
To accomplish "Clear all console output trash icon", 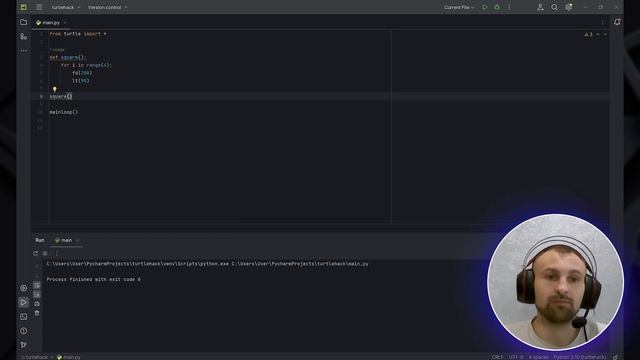I will pyautogui.click(x=37, y=313).
